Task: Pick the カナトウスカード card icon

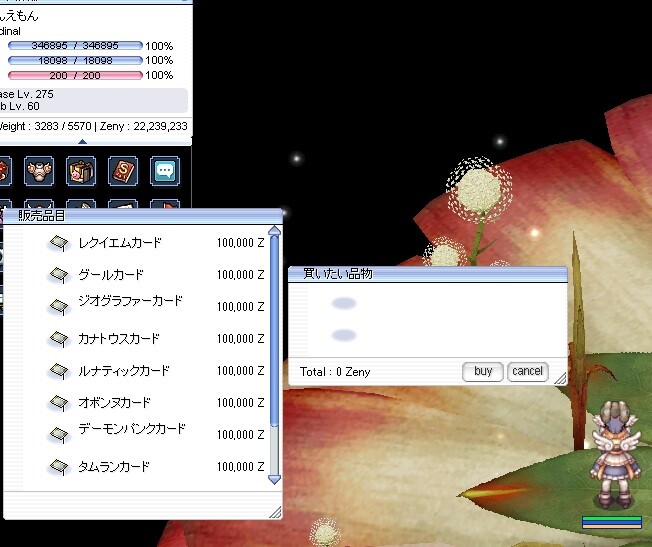Action: pyautogui.click(x=58, y=339)
